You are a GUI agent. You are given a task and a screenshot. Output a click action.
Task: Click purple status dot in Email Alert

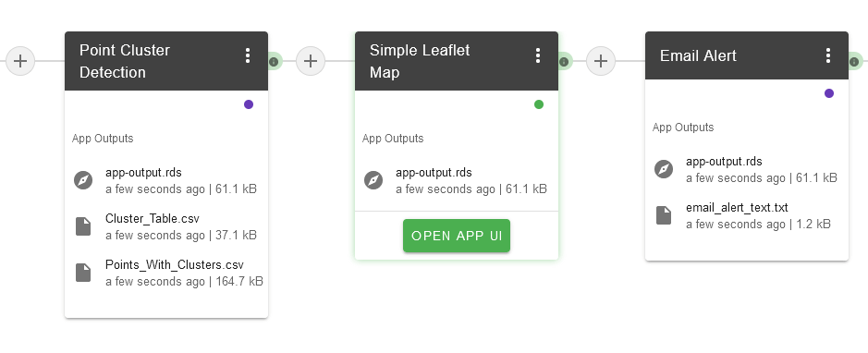click(828, 93)
